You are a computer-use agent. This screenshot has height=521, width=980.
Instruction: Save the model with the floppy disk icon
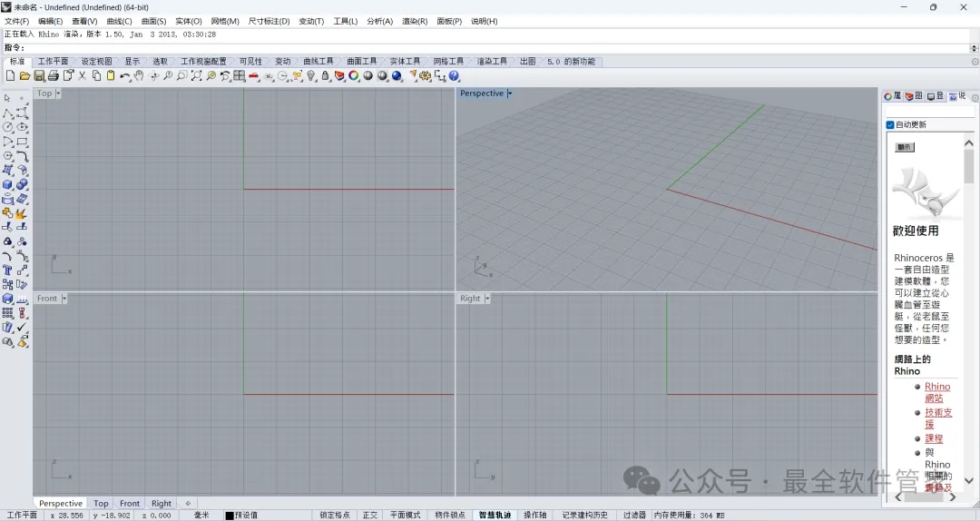coord(39,75)
